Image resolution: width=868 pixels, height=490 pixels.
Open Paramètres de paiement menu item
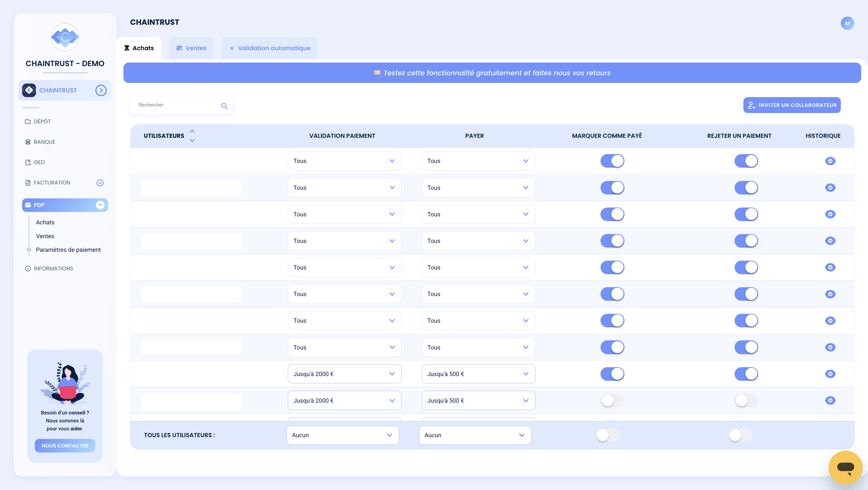pos(68,250)
